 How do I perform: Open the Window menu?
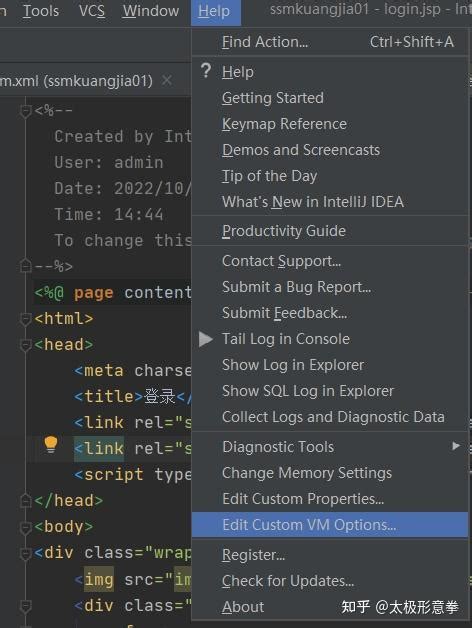(151, 11)
